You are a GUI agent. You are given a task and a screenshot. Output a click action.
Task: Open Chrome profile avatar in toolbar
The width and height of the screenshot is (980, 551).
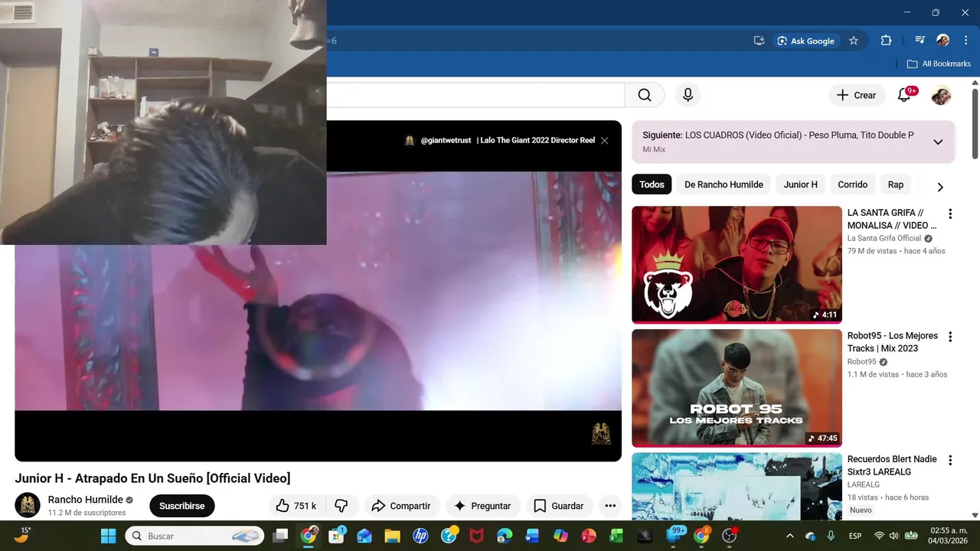942,41
